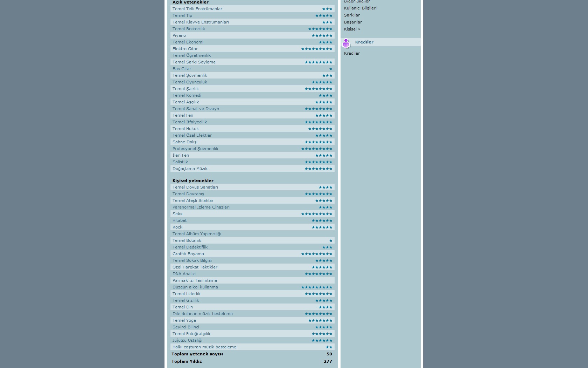
Task: Go to Başarılar in the sidebar
Action: pyautogui.click(x=353, y=22)
